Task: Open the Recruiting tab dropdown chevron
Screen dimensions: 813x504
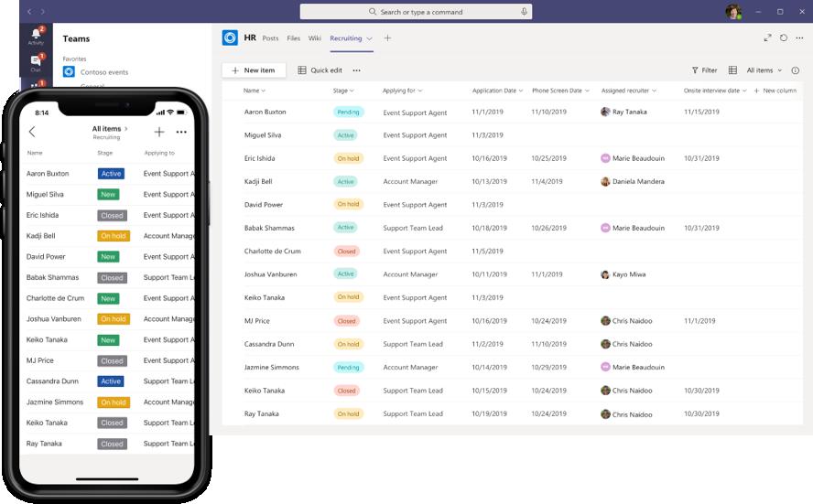Action: [369, 38]
